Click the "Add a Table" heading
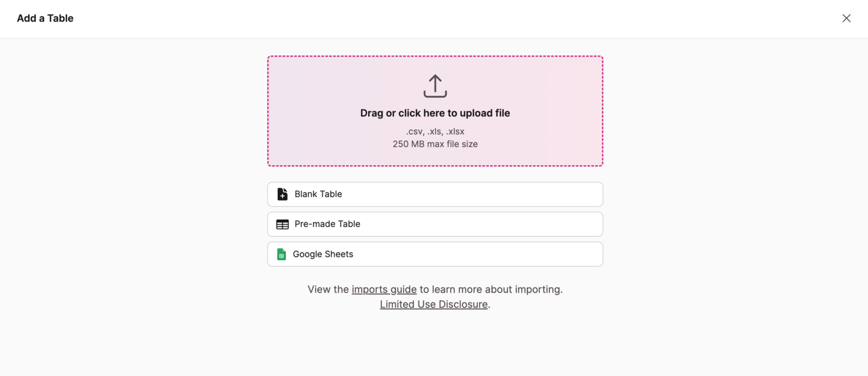Screen dimensions: 868x376 45,19
